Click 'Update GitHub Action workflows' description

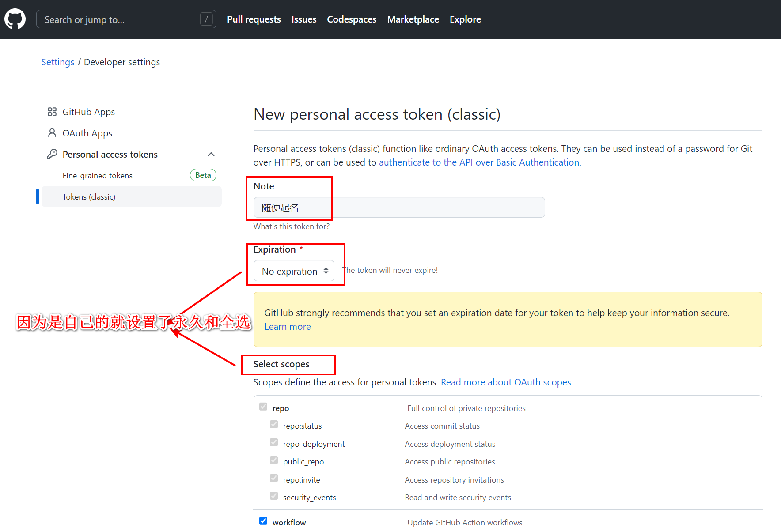465,523
